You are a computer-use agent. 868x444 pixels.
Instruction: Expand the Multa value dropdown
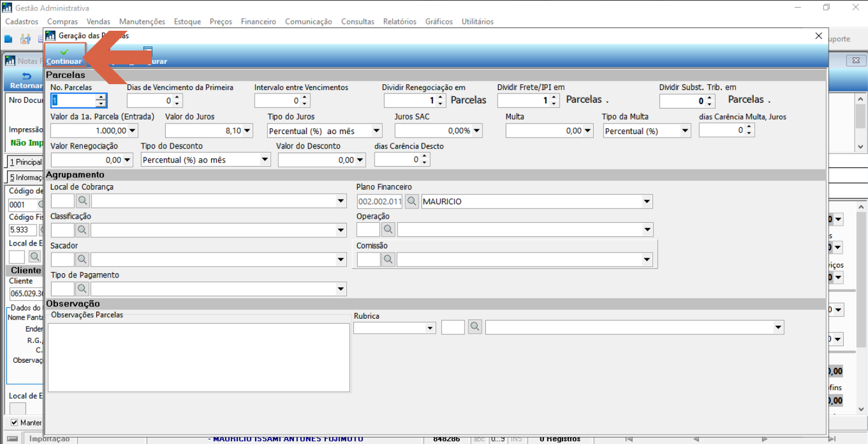(x=588, y=131)
